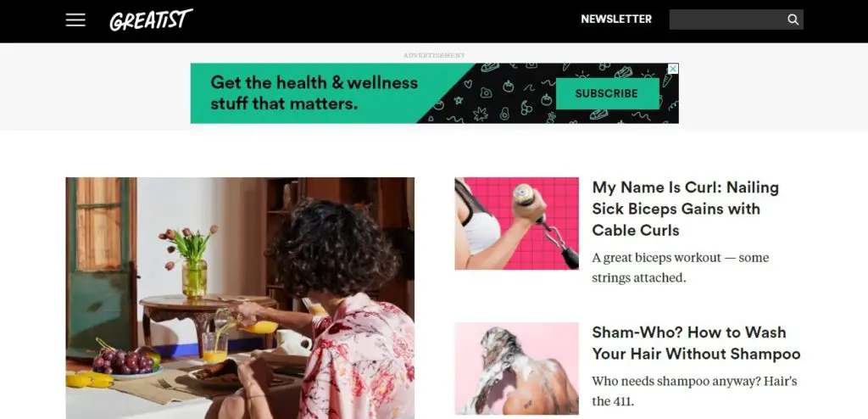Click the Greatist logo to go home

point(151,20)
